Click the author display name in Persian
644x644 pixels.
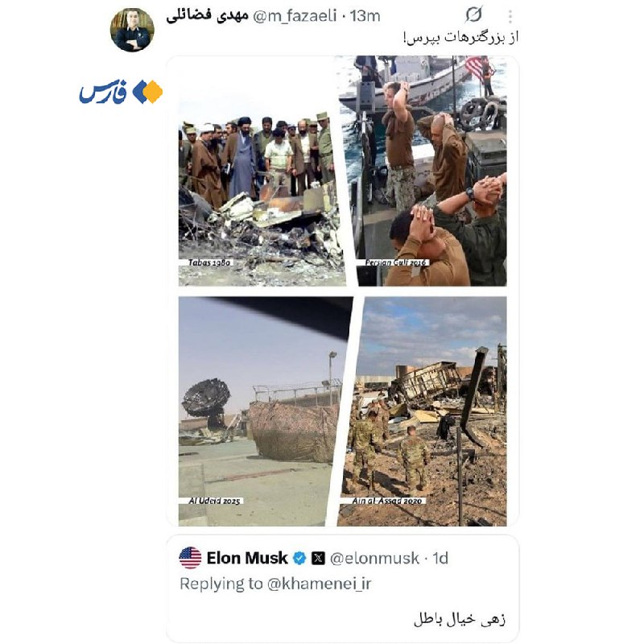point(207,15)
